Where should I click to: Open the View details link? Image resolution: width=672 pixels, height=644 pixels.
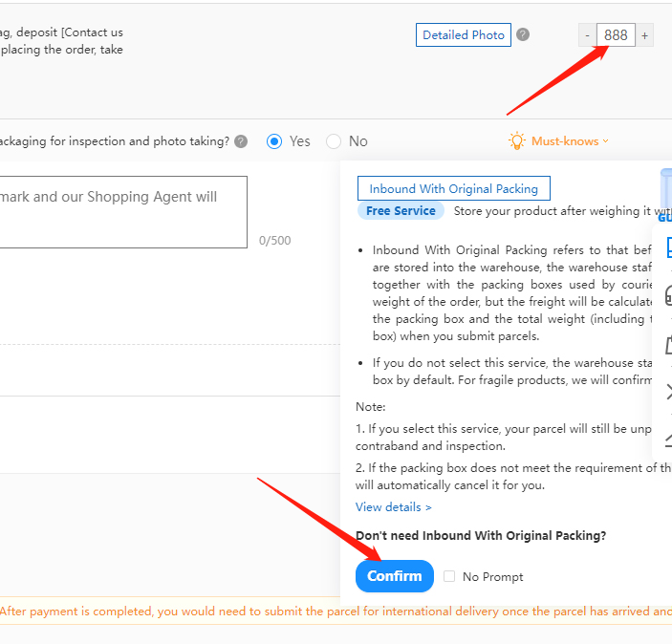point(393,507)
